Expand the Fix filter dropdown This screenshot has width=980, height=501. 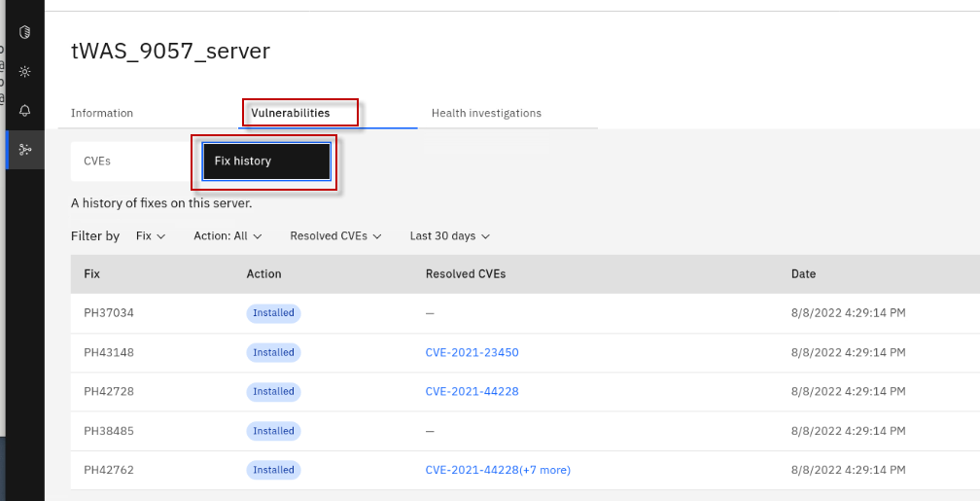[x=151, y=235]
